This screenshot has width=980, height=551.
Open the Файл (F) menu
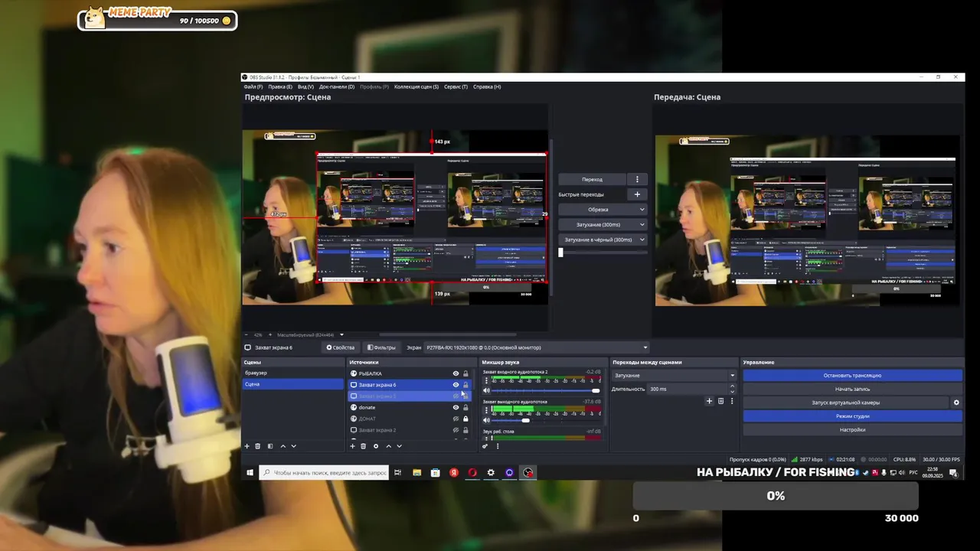pyautogui.click(x=253, y=86)
